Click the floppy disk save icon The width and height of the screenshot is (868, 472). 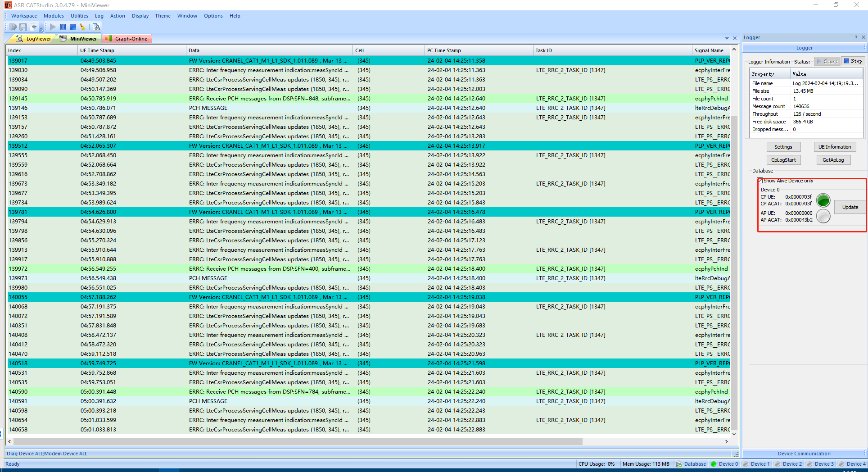click(x=23, y=27)
